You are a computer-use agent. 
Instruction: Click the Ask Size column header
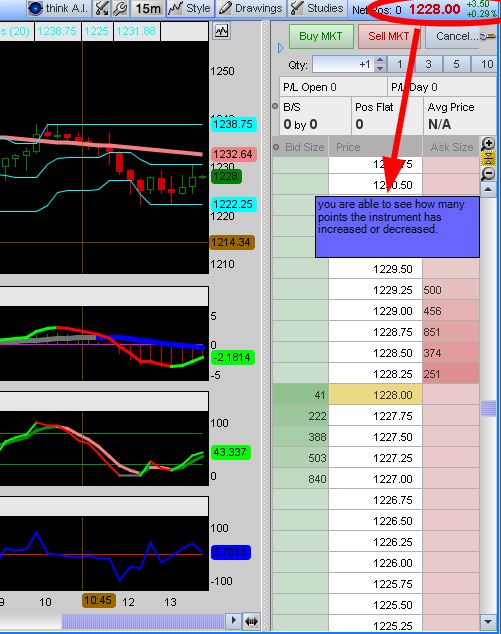point(451,147)
